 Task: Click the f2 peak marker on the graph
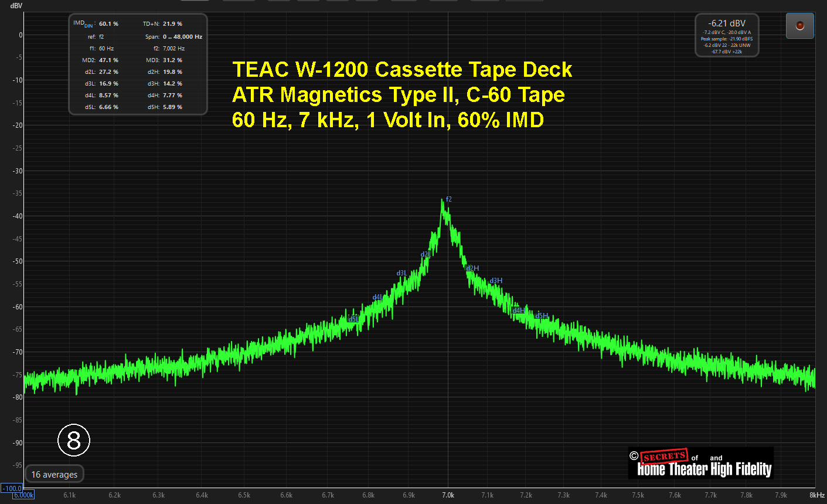(x=449, y=199)
